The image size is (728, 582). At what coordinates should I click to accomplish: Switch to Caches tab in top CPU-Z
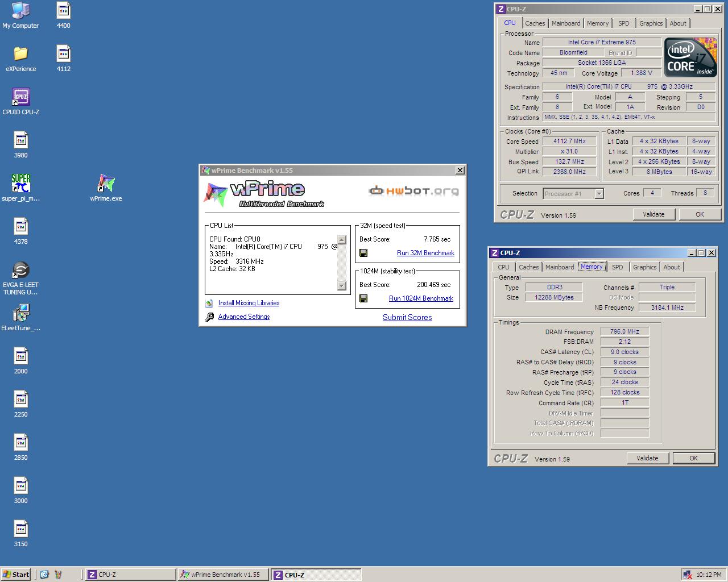(535, 23)
